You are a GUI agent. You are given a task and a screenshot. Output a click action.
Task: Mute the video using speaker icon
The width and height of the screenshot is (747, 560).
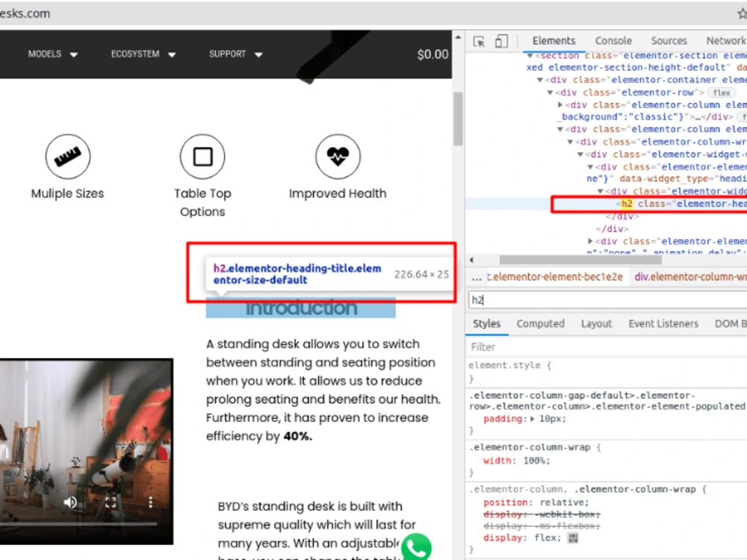click(70, 502)
